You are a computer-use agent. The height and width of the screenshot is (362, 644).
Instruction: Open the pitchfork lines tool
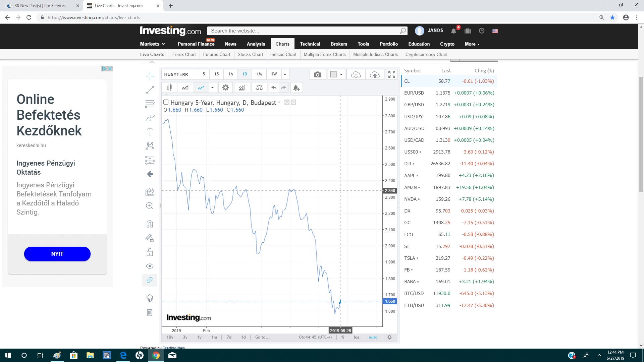(x=150, y=104)
